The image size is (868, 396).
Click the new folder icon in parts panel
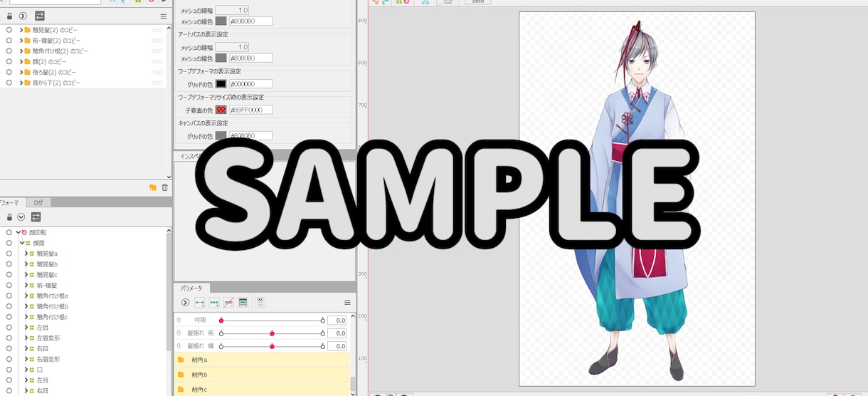pyautogui.click(x=153, y=187)
